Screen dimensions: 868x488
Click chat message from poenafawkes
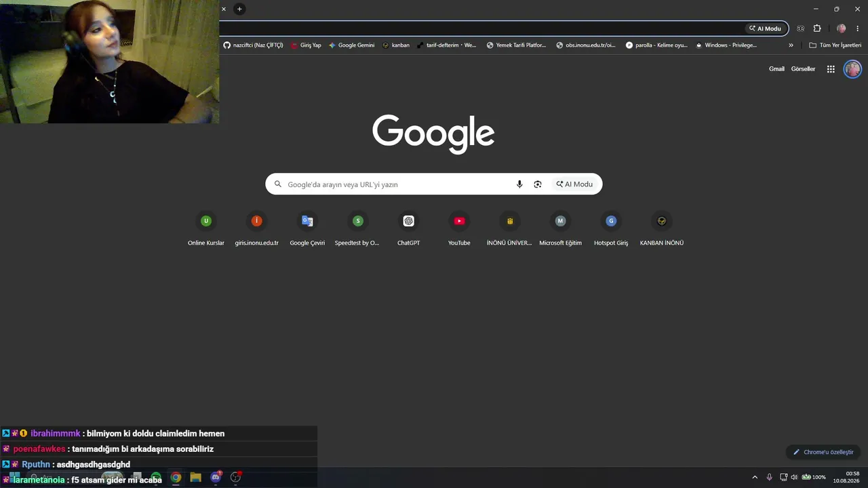click(159, 449)
